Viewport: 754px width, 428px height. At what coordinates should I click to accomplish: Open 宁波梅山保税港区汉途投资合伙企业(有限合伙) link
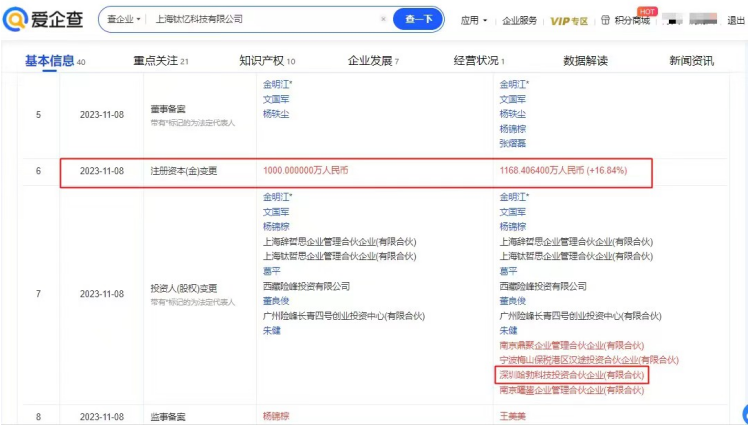click(x=589, y=360)
